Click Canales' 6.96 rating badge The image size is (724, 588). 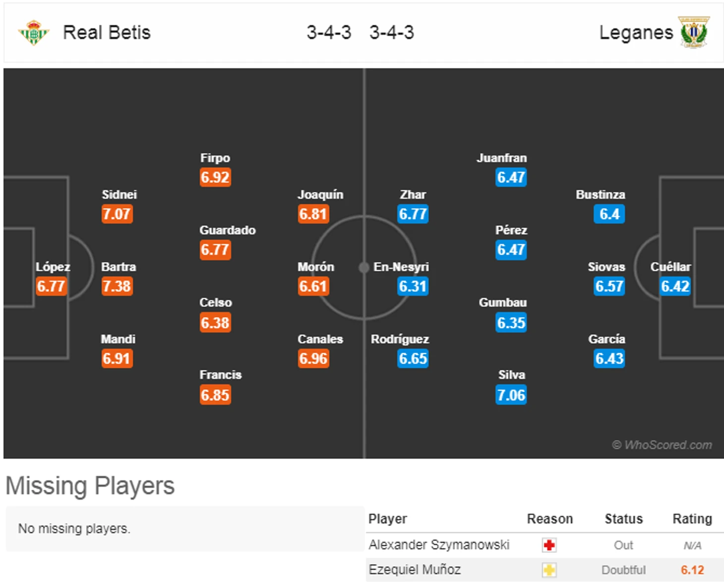click(313, 358)
